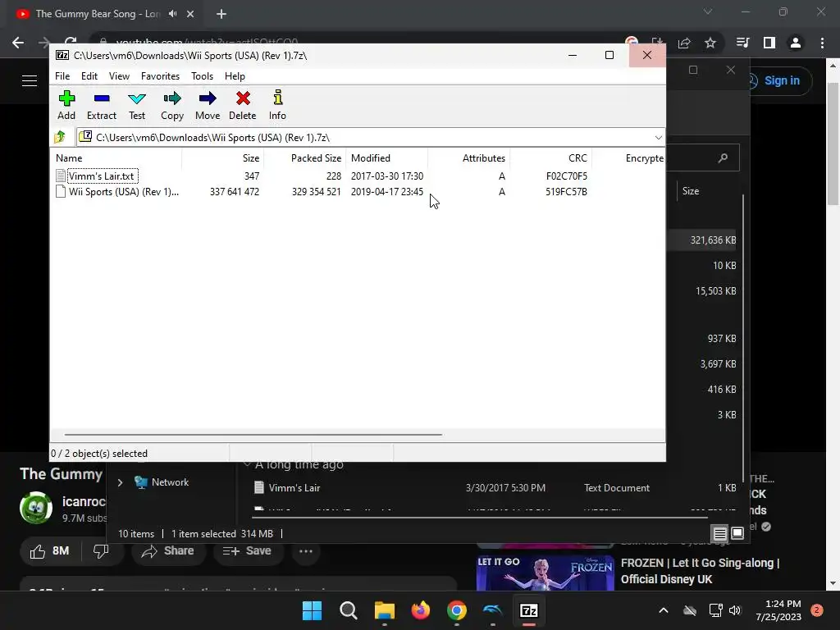Switch Explorer to large icons view

737,533
